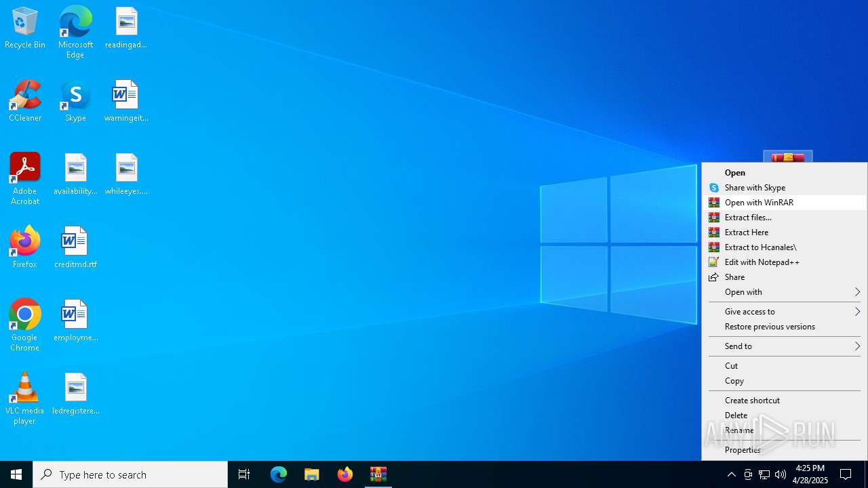868x488 pixels.
Task: Open CCleaner desktop shortcut
Action: (25, 102)
